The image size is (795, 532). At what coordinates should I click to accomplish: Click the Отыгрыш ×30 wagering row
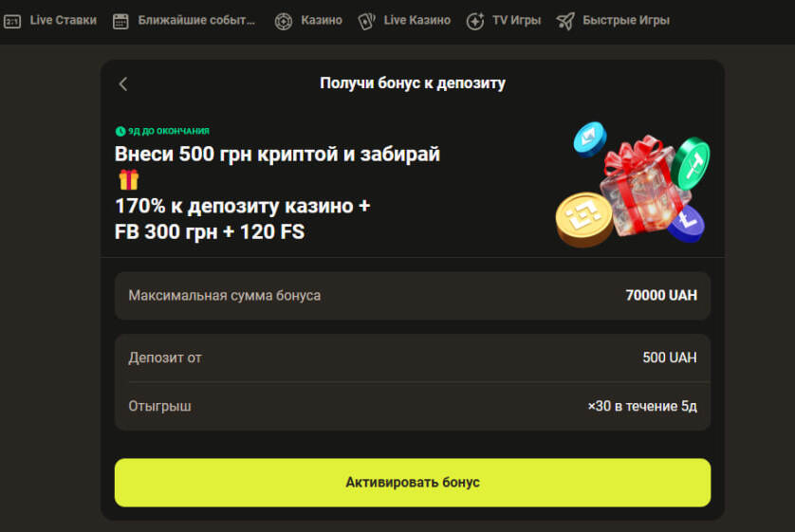tap(413, 406)
